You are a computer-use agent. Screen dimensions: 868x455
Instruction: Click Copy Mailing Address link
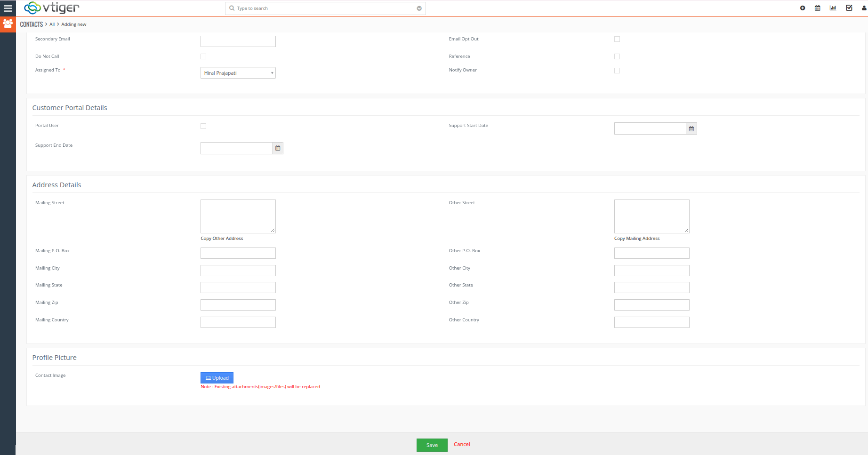coord(637,239)
